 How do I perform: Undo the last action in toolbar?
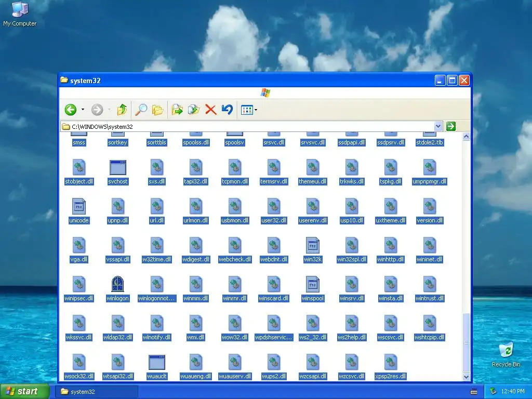coord(228,110)
